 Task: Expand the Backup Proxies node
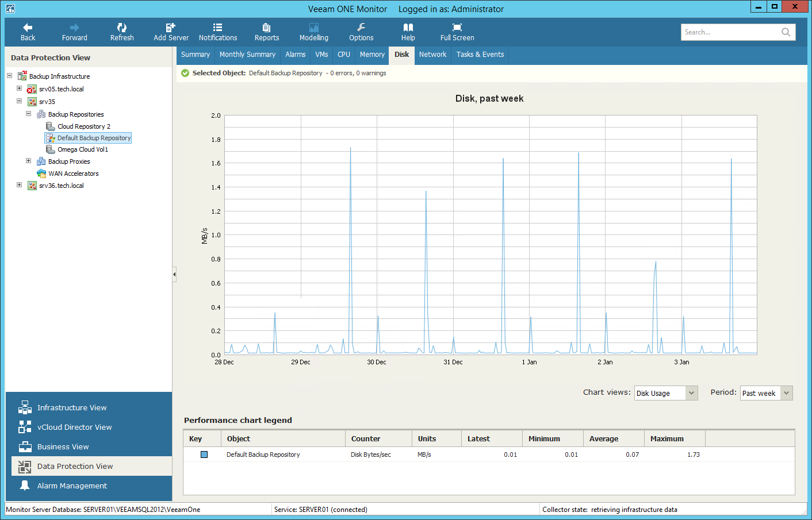click(x=28, y=161)
